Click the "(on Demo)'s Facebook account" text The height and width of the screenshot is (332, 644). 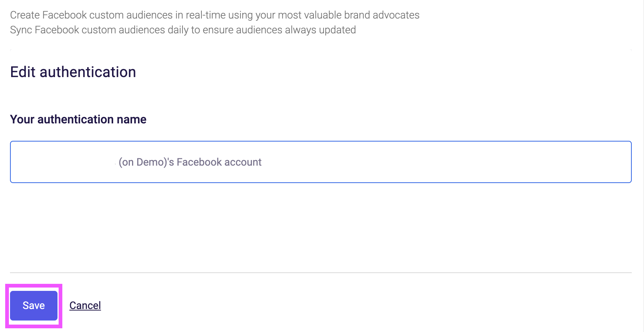point(190,162)
